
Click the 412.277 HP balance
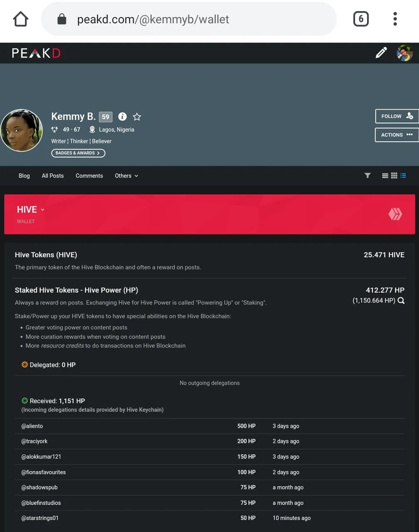(x=385, y=290)
